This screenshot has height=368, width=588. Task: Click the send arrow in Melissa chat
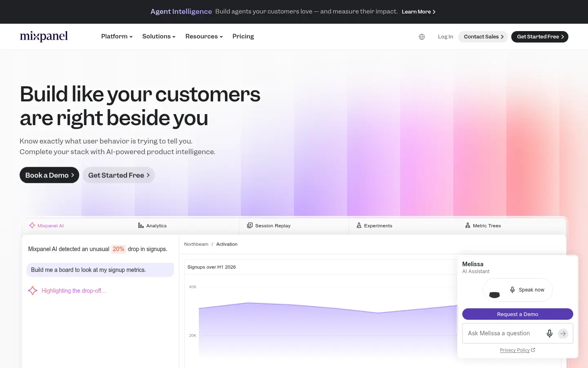coord(563,334)
